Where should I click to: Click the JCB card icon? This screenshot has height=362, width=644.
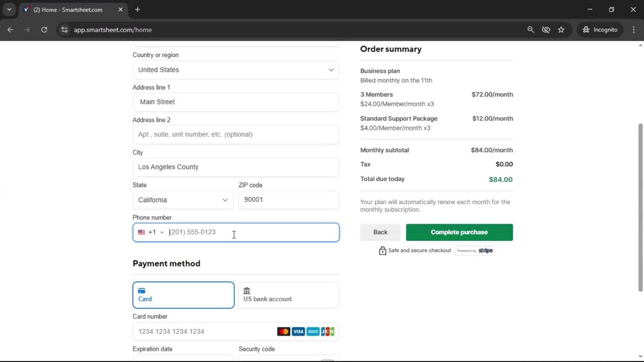[327, 331]
